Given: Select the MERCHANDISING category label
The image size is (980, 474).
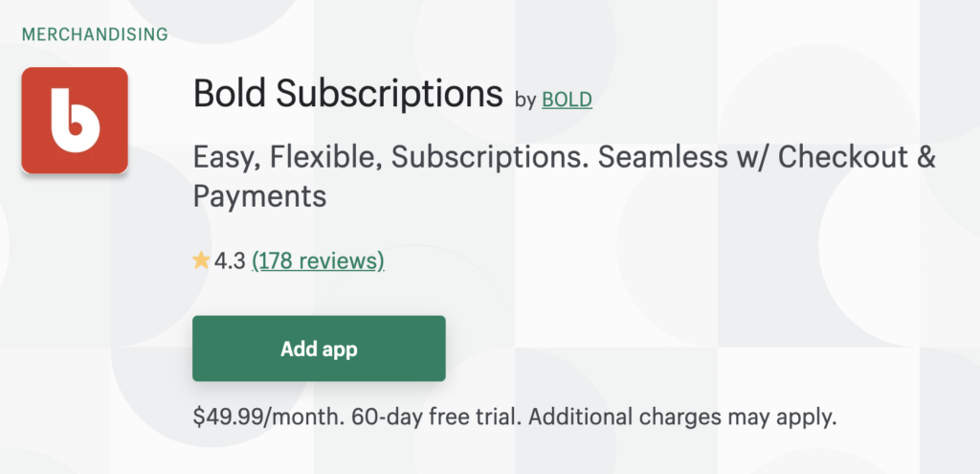Looking at the screenshot, I should click(x=94, y=34).
